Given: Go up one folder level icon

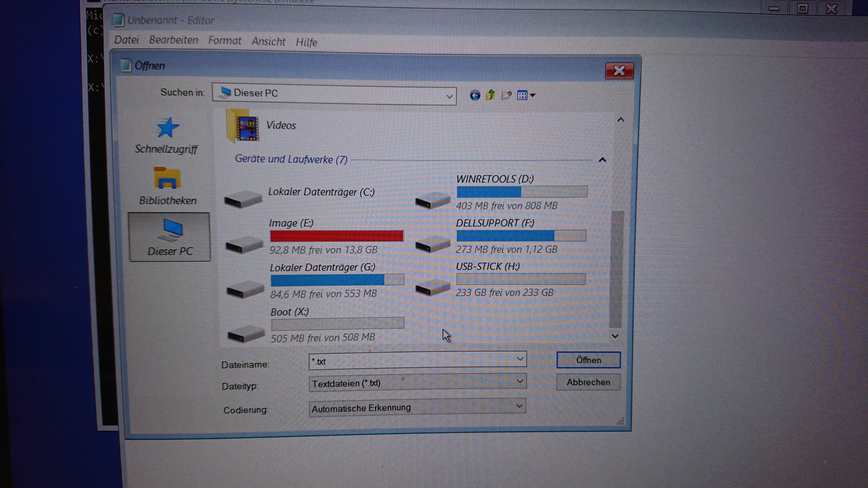Looking at the screenshot, I should (491, 96).
